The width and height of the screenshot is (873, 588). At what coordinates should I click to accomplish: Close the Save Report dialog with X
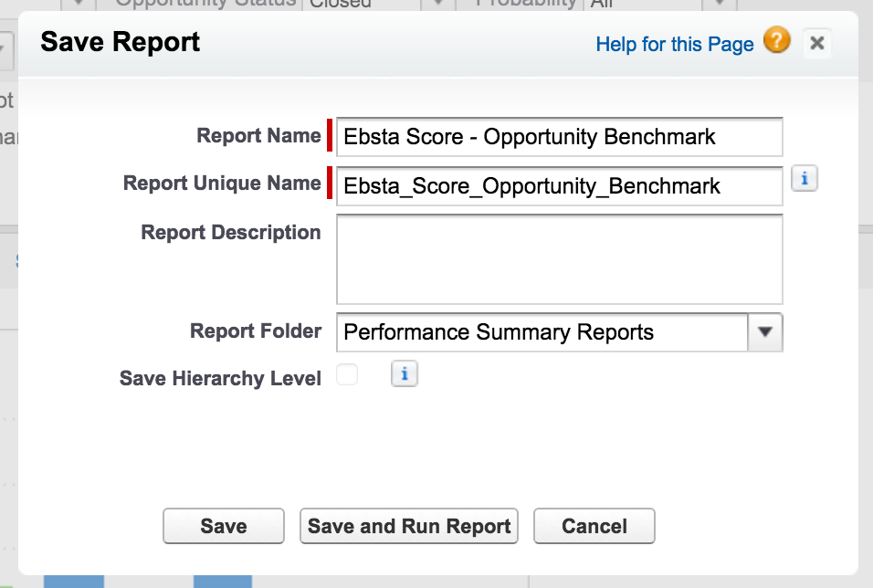click(x=817, y=43)
